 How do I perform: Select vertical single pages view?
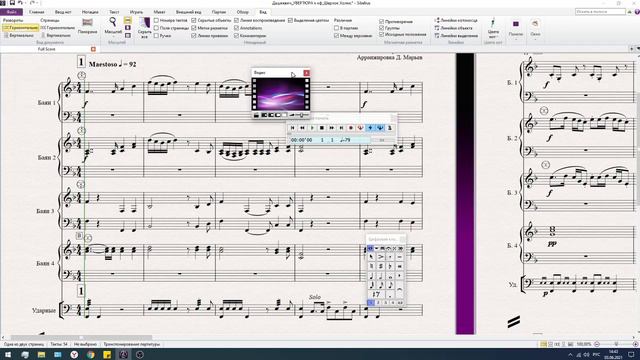click(x=57, y=36)
